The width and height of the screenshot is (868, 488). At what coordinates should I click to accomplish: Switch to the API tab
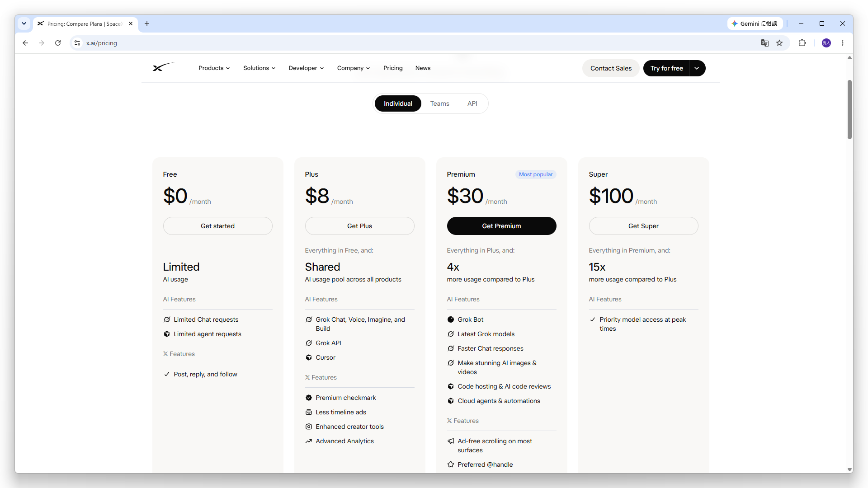[x=472, y=103]
